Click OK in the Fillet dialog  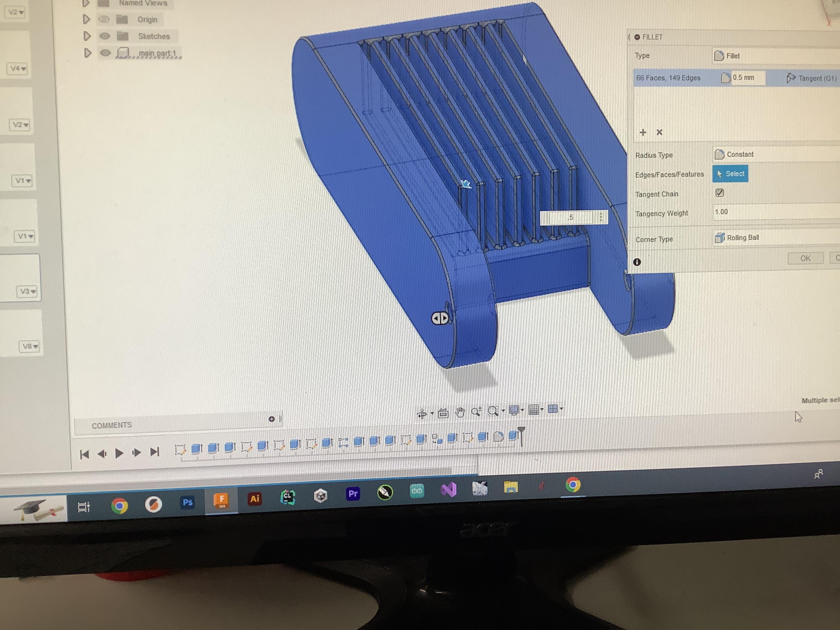click(805, 258)
